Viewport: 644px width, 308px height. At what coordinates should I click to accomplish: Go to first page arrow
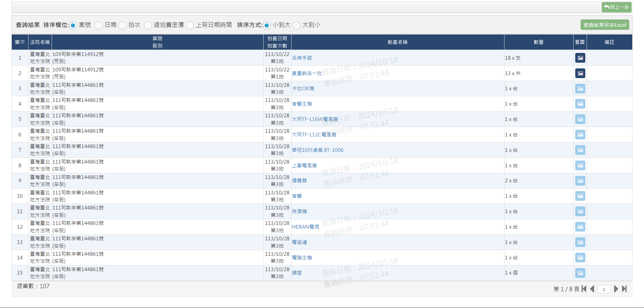(x=584, y=289)
